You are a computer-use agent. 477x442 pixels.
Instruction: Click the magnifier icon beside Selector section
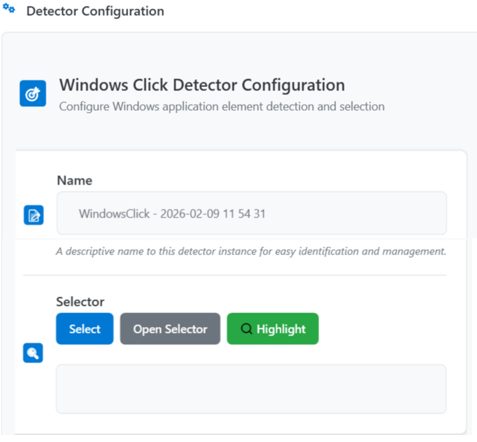tap(33, 353)
